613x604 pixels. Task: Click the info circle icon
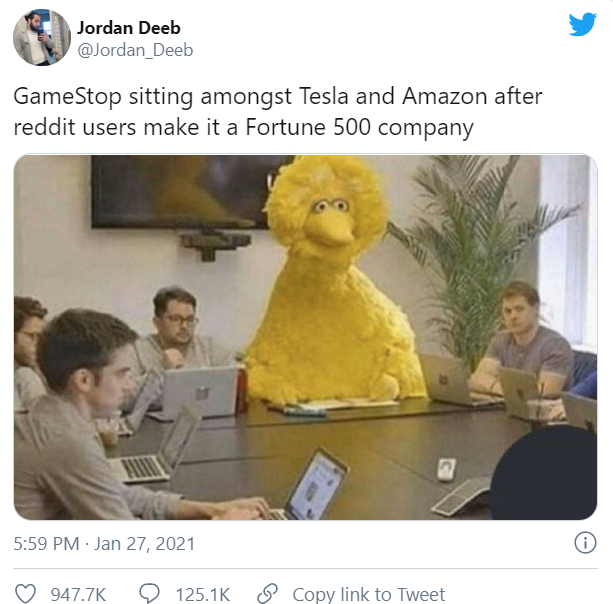tap(585, 543)
